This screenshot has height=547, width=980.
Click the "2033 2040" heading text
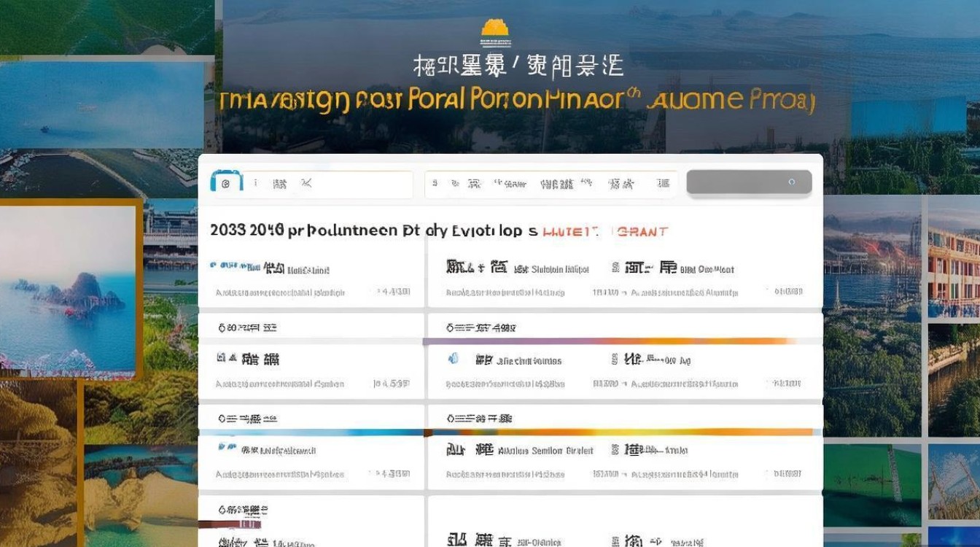point(246,231)
